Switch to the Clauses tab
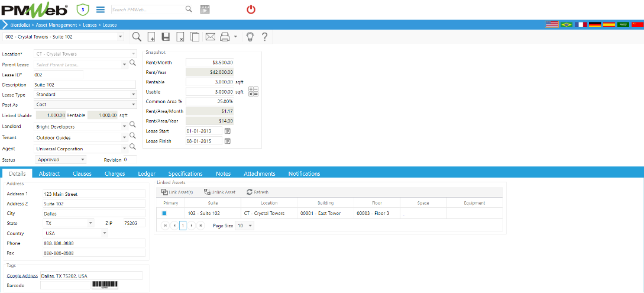644x293 pixels. pyautogui.click(x=82, y=173)
